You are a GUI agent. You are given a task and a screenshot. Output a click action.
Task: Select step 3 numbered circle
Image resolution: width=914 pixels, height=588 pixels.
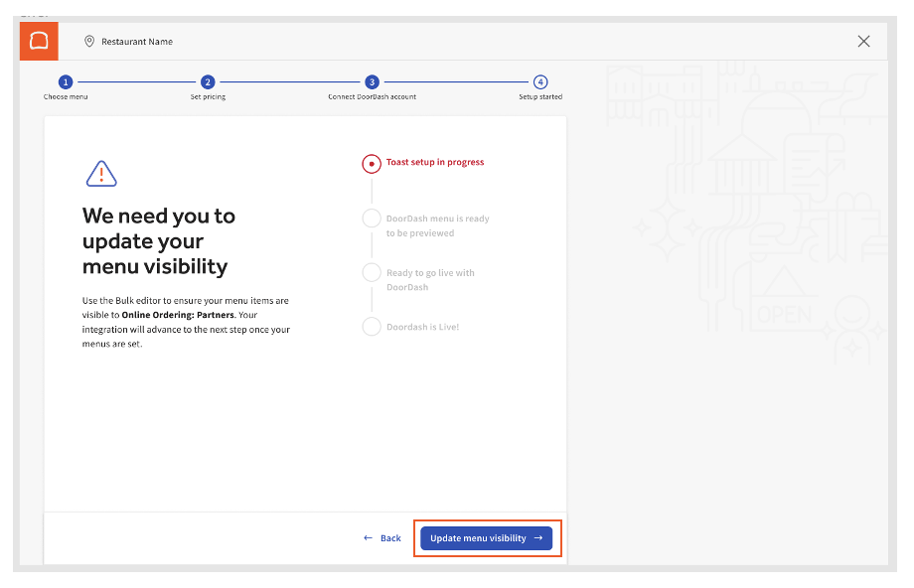coord(372,82)
